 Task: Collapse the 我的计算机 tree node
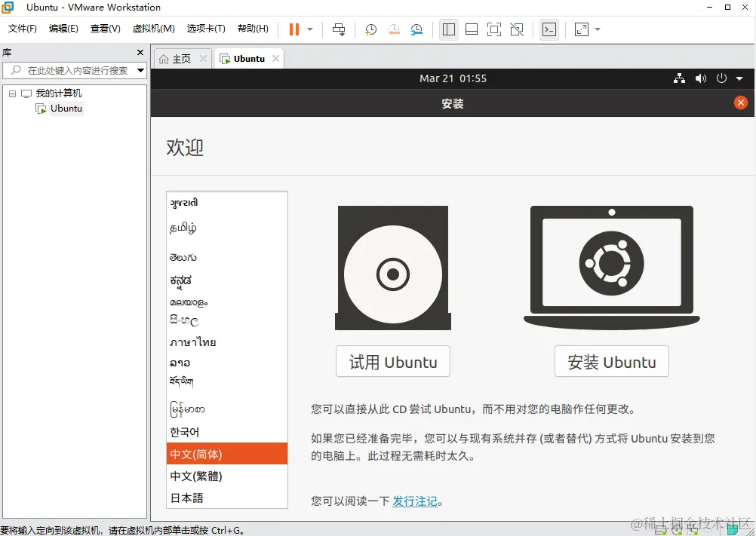tap(13, 93)
